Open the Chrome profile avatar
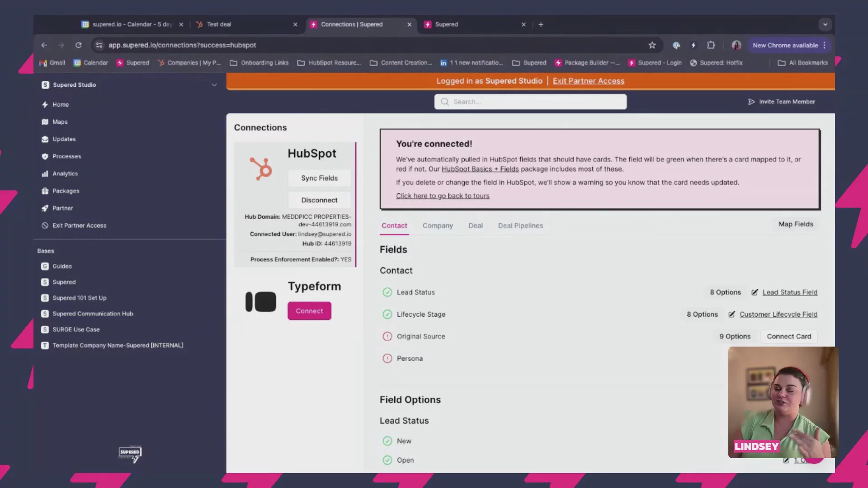868x488 pixels. [736, 45]
